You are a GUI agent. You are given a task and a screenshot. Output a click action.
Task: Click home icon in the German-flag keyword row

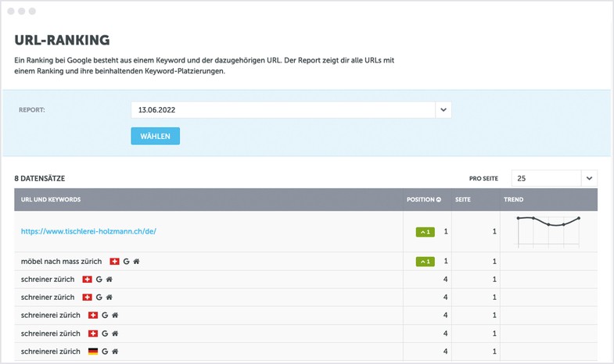tap(116, 352)
